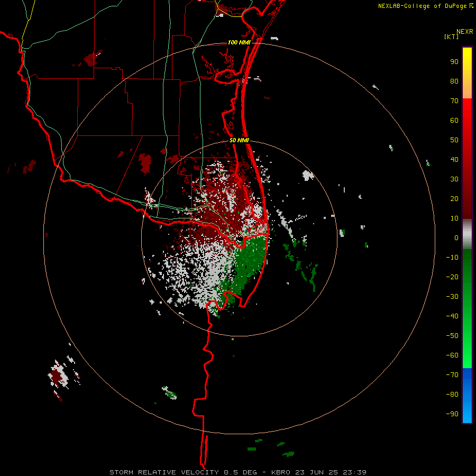Click the -40 value on velocity scale

452,316
